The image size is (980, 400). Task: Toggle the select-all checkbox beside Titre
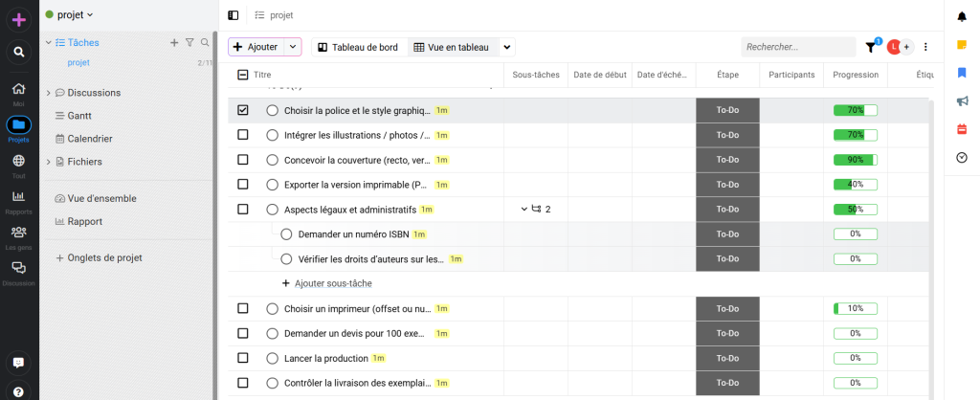click(x=243, y=75)
